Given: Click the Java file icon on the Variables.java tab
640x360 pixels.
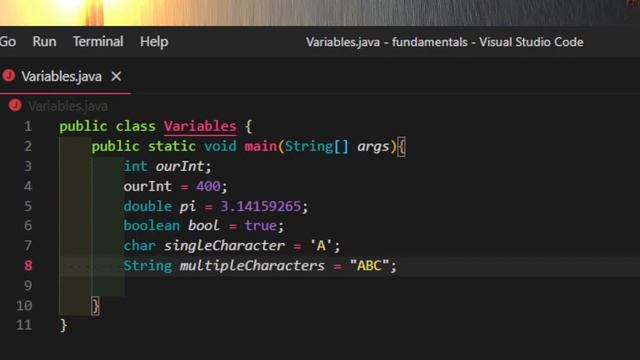Looking at the screenshot, I should coord(9,76).
